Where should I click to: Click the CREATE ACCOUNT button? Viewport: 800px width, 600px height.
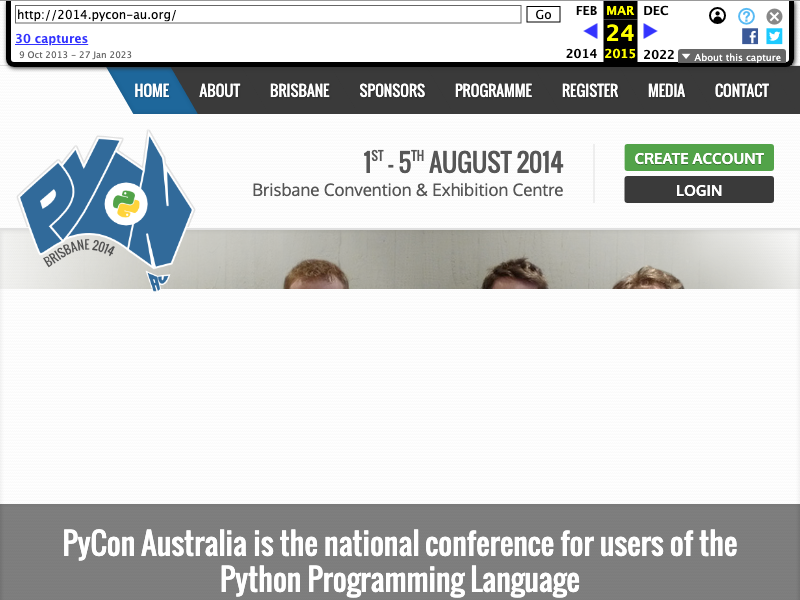click(699, 158)
